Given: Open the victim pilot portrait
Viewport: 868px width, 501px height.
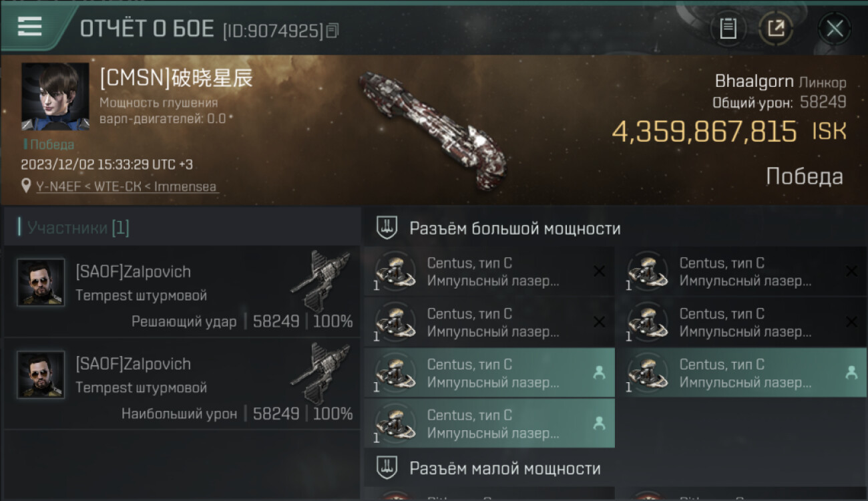Looking at the screenshot, I should (x=55, y=97).
